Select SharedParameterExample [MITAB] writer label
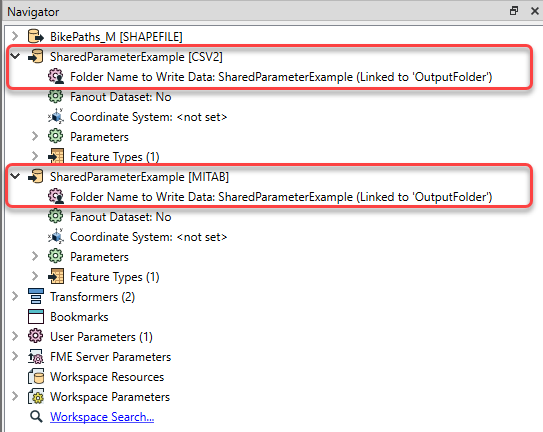 click(x=139, y=177)
